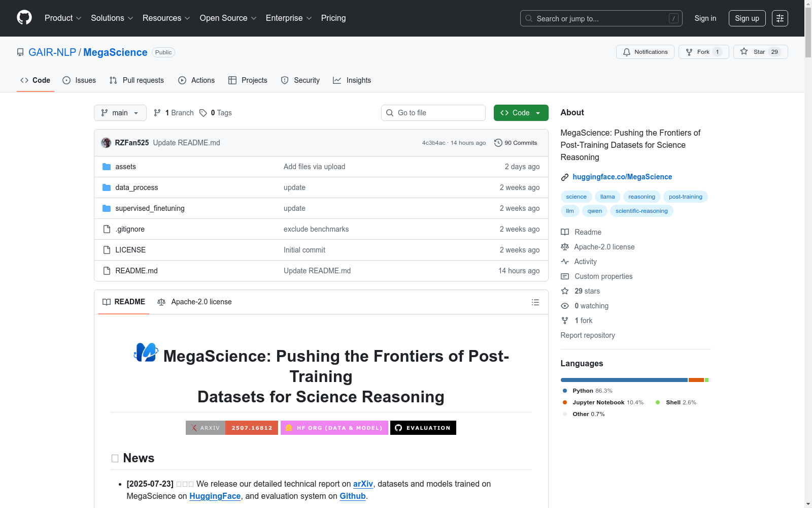
Task: Click the Sign up button
Action: coord(747,18)
